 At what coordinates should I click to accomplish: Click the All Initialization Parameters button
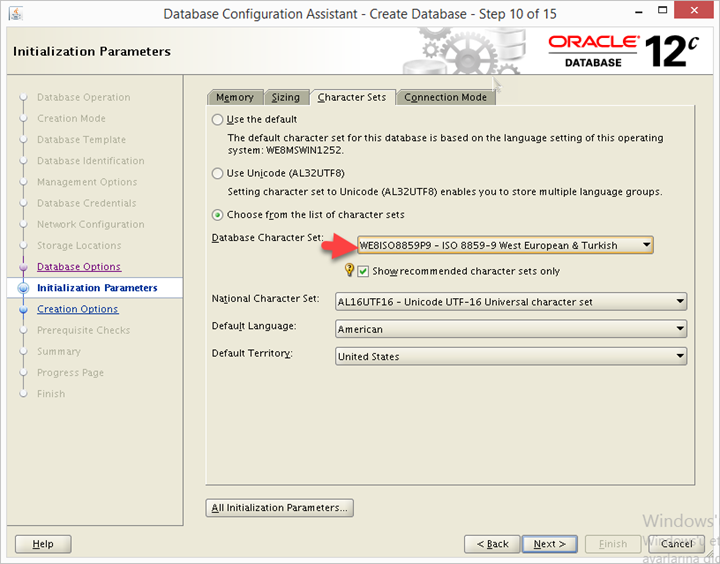[279, 508]
